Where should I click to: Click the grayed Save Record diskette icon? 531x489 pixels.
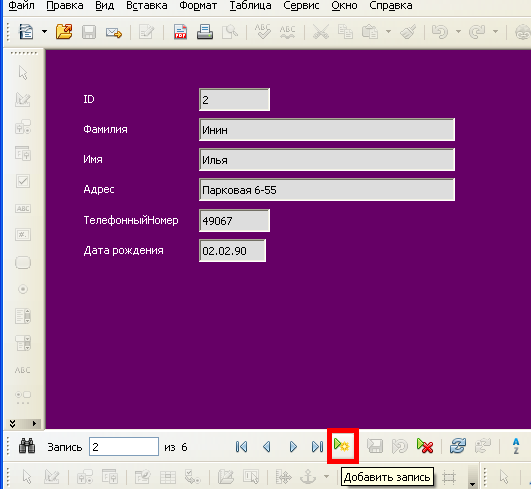click(x=375, y=446)
